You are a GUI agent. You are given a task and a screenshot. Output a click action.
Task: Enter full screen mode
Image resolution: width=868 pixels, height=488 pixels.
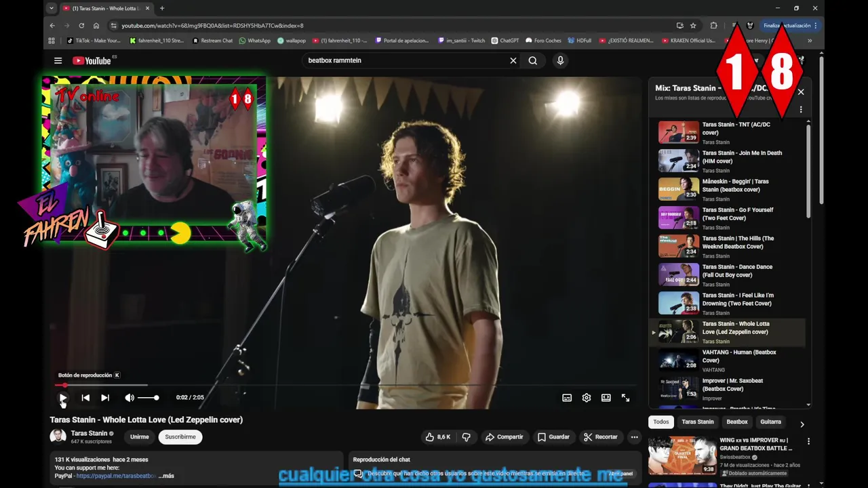click(626, 398)
